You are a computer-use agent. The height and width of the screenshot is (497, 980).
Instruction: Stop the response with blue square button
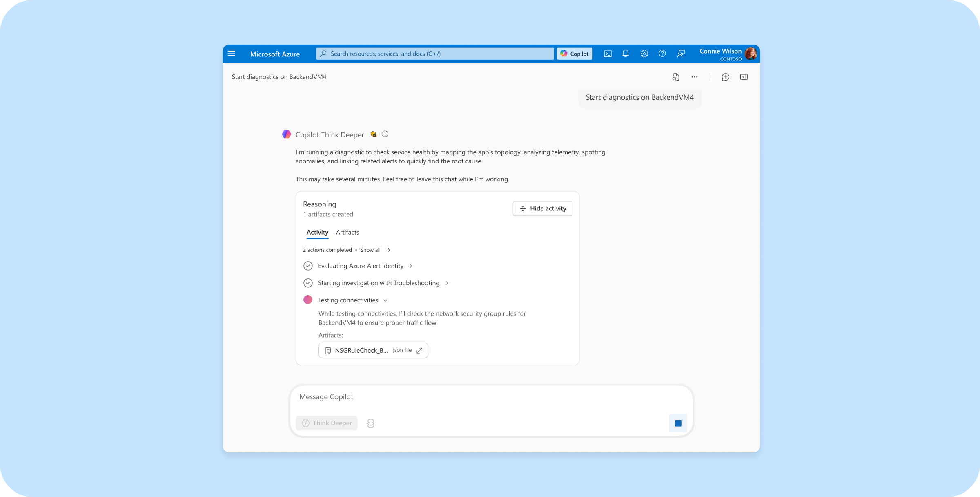(x=678, y=423)
